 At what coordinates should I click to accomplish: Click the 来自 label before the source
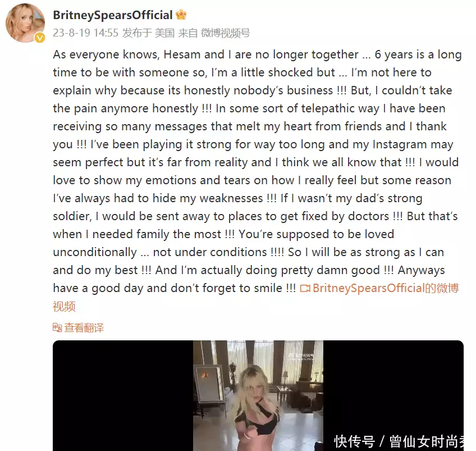pos(187,33)
